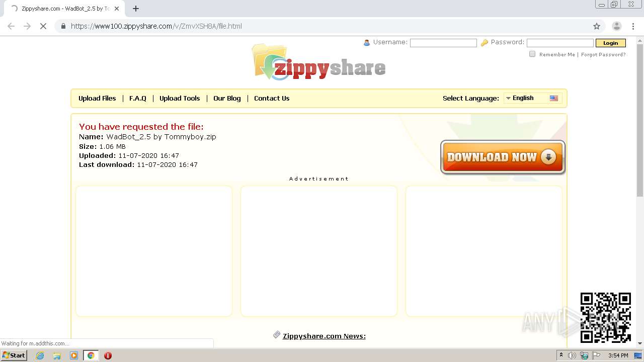The width and height of the screenshot is (644, 362).
Task: Open the Windows Start menu
Action: [x=14, y=355]
